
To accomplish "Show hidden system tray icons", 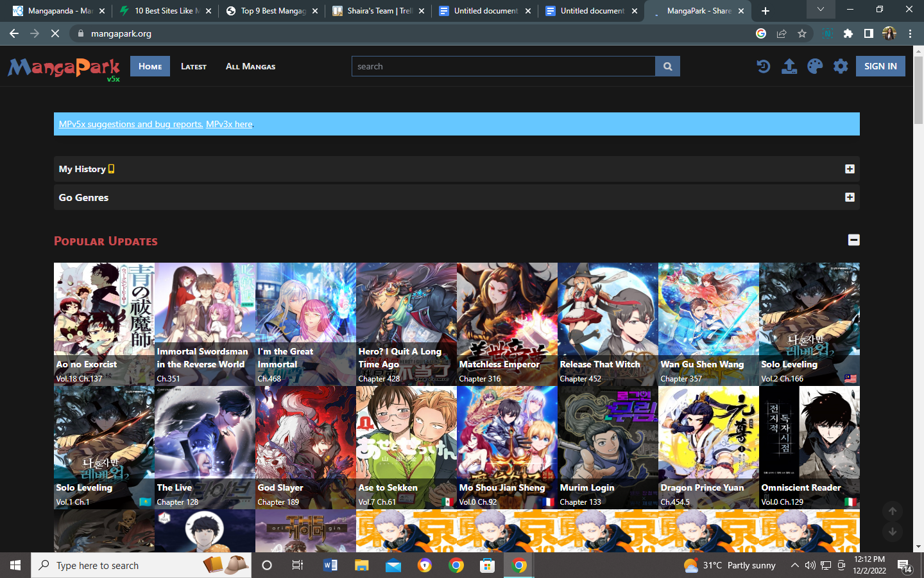I will pos(794,565).
